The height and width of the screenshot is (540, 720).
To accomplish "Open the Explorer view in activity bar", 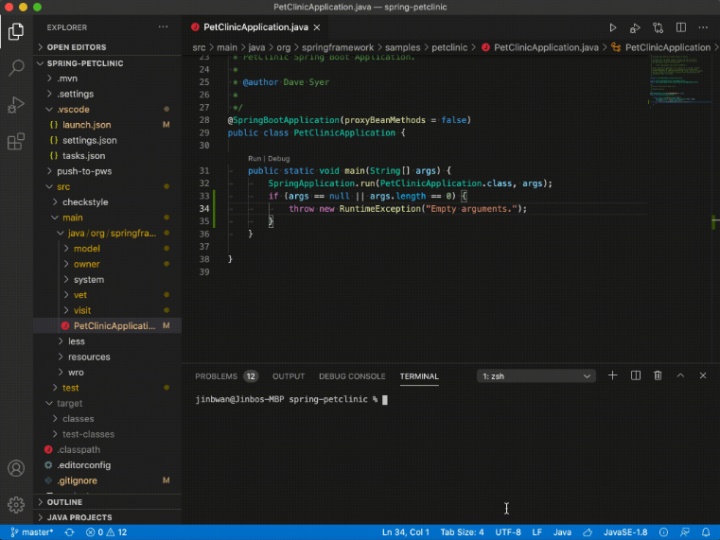I will (x=16, y=31).
